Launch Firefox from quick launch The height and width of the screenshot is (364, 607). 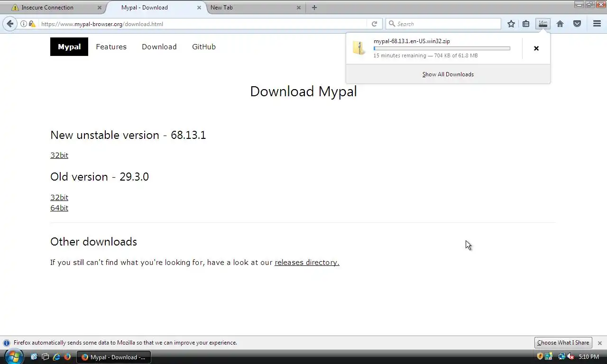(x=67, y=357)
